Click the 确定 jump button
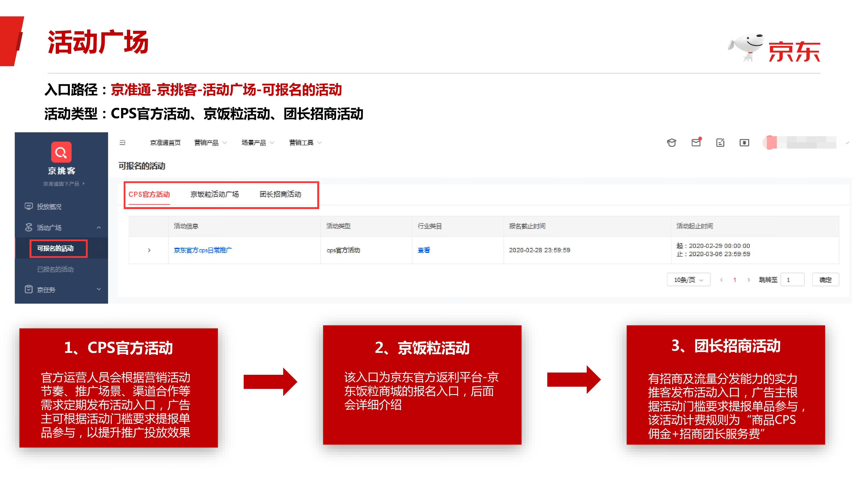This screenshot has width=868, height=488. coord(825,280)
